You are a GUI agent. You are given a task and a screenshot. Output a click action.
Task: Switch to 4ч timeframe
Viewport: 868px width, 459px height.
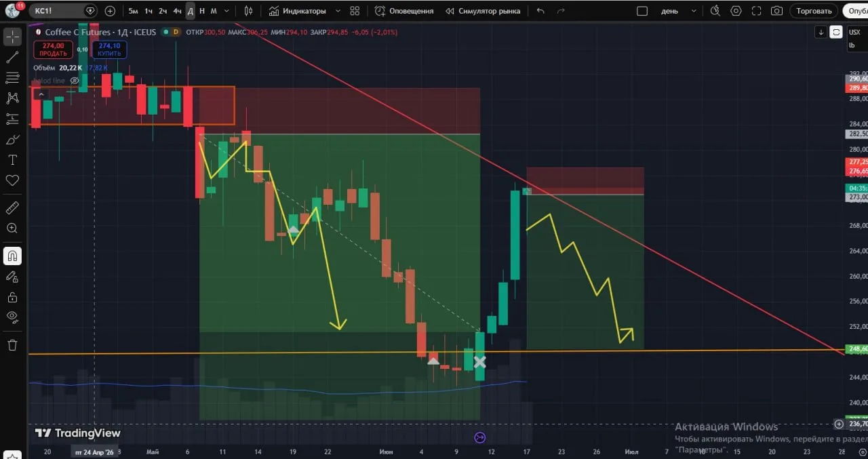177,11
